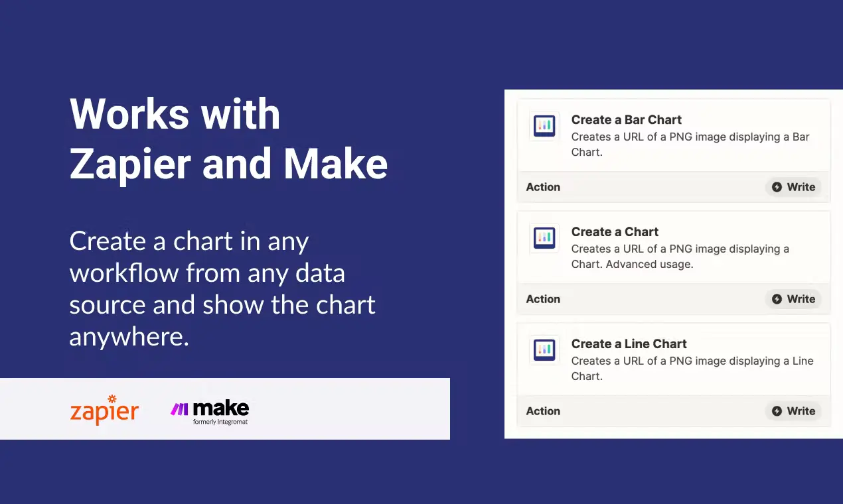Click the Create a Line Chart app icon
Screen dimensions: 843x504
pos(544,349)
